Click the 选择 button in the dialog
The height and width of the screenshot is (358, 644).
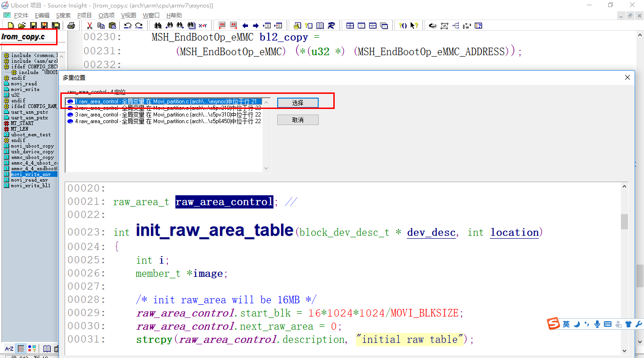pyautogui.click(x=298, y=102)
